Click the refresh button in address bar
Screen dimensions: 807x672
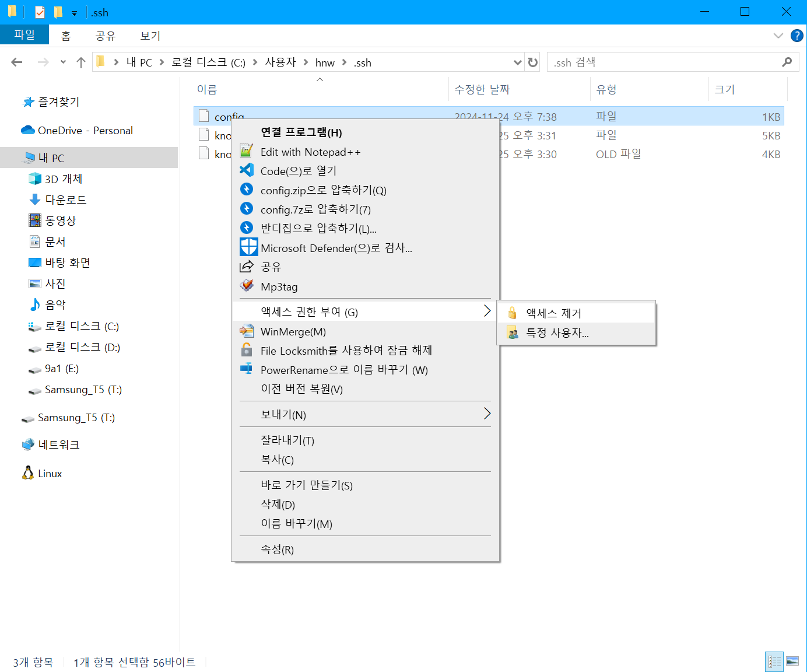click(533, 62)
